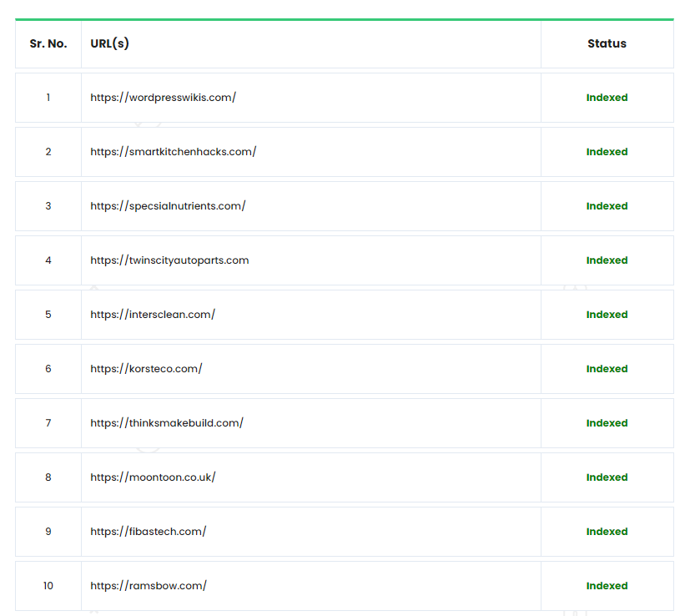
Task: Click the Status column header
Action: tap(607, 43)
